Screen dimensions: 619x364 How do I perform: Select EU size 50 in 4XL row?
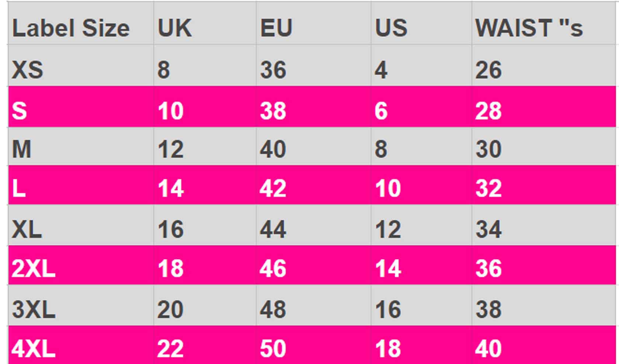273,348
